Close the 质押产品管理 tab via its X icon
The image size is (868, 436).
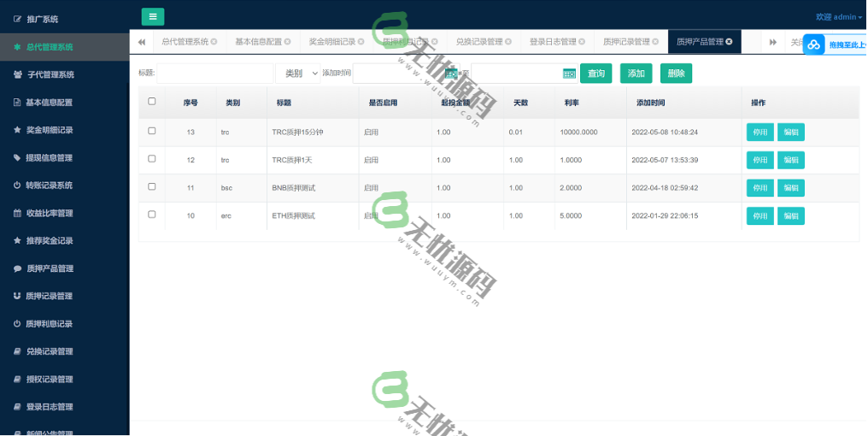[729, 42]
